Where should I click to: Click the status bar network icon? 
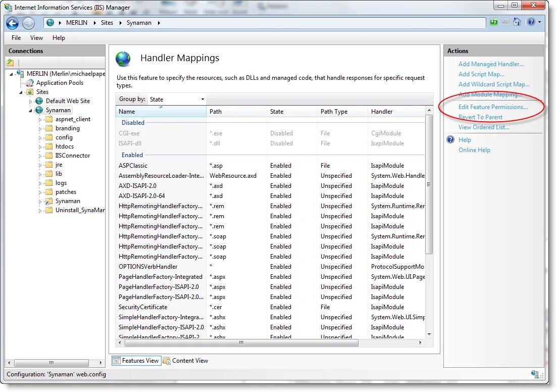(535, 374)
